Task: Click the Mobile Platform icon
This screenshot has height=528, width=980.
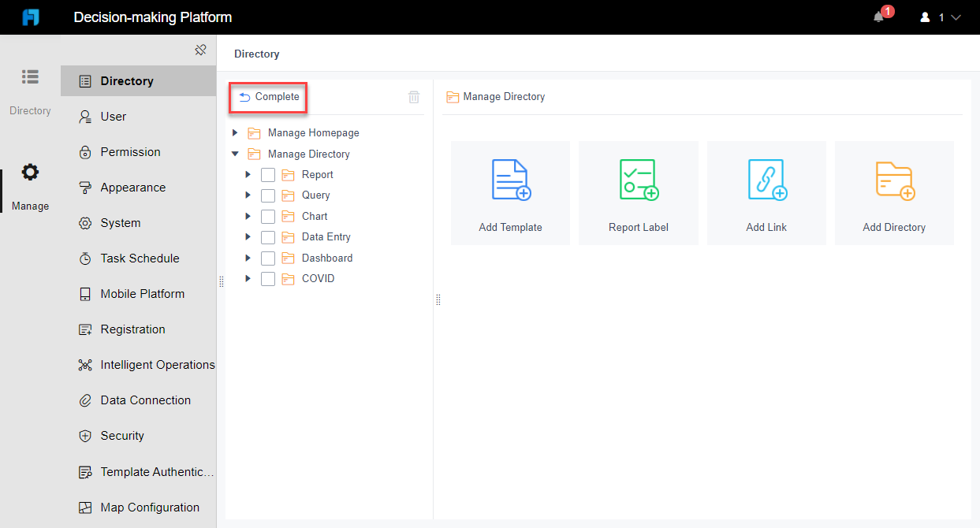Action: pos(85,294)
